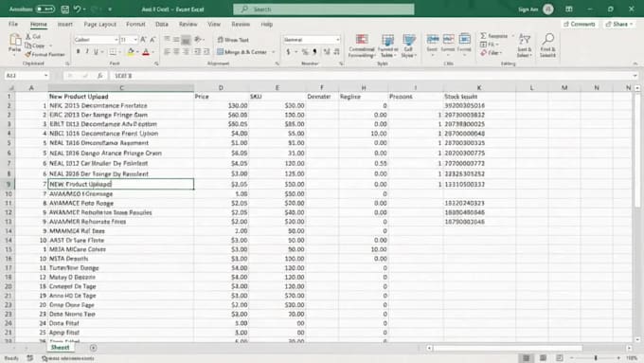Open the Help ribbon tab
The image size is (644, 363).
266,25
